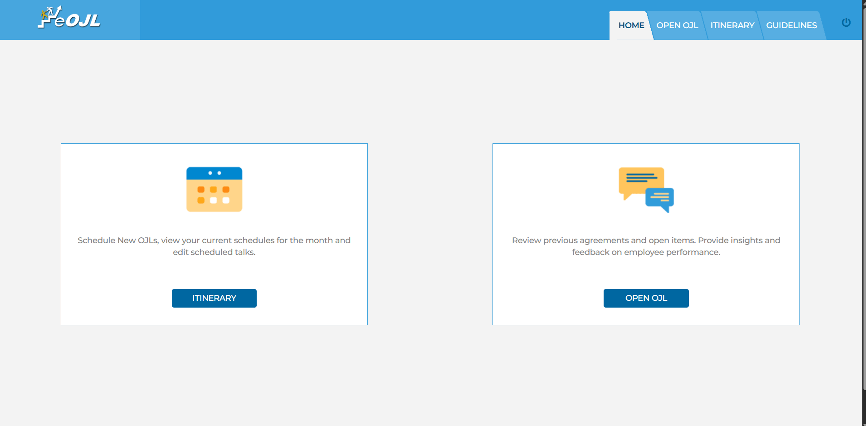Open the OPEN OJL tab in the header
This screenshot has width=868, height=426.
click(x=677, y=25)
